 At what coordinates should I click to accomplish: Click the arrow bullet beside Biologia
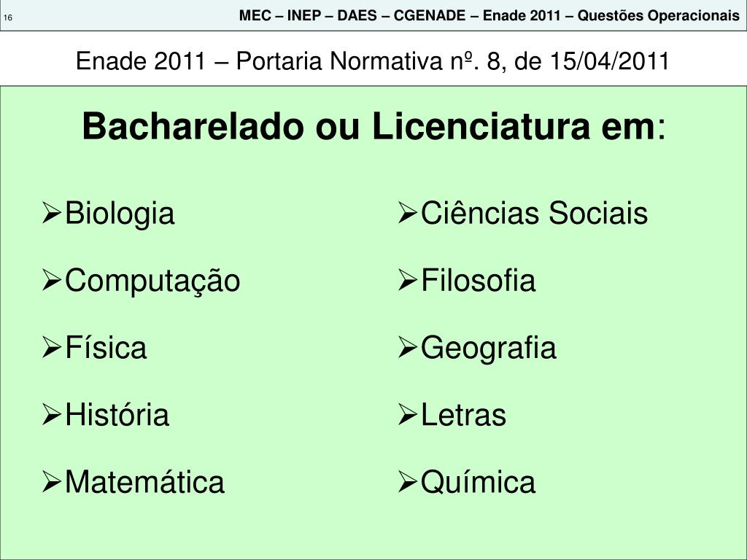point(52,213)
